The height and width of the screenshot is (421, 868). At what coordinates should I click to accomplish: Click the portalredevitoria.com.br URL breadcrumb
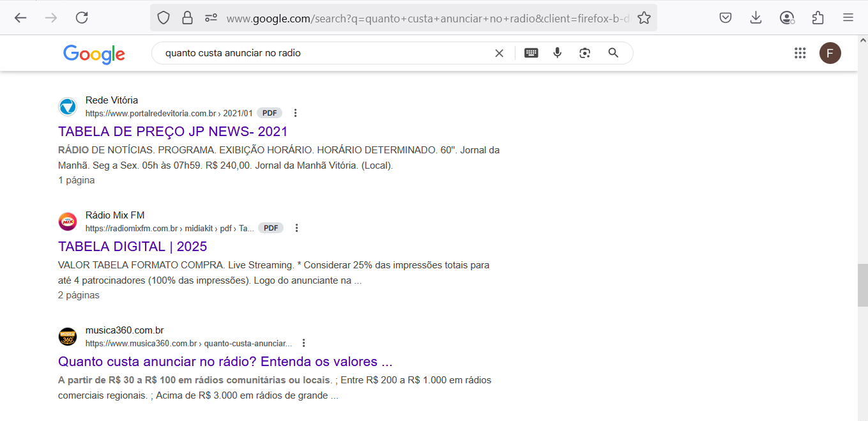(169, 113)
